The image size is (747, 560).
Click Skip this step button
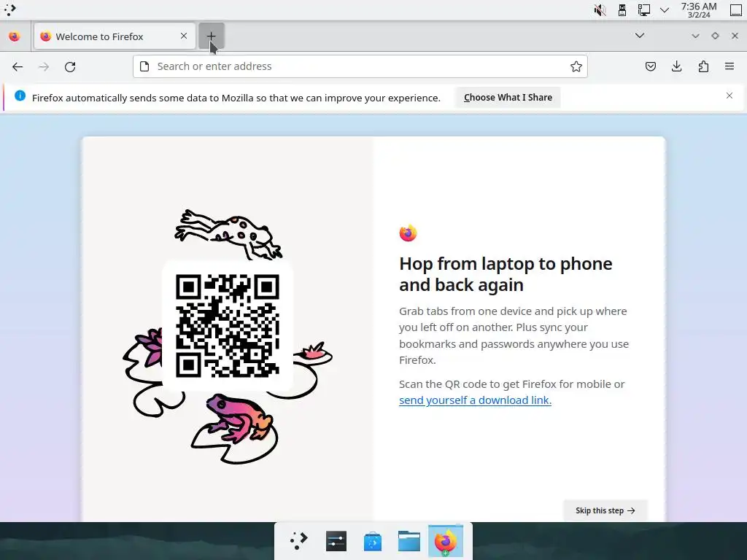[x=605, y=510]
